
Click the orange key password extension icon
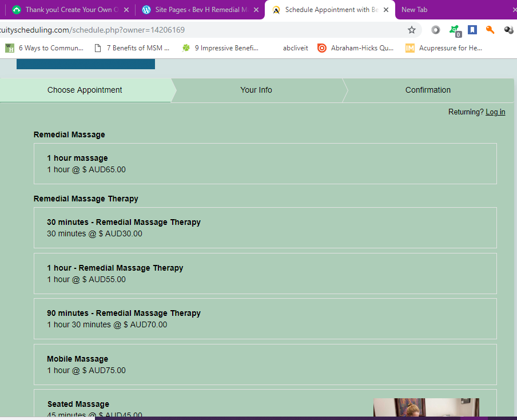490,30
